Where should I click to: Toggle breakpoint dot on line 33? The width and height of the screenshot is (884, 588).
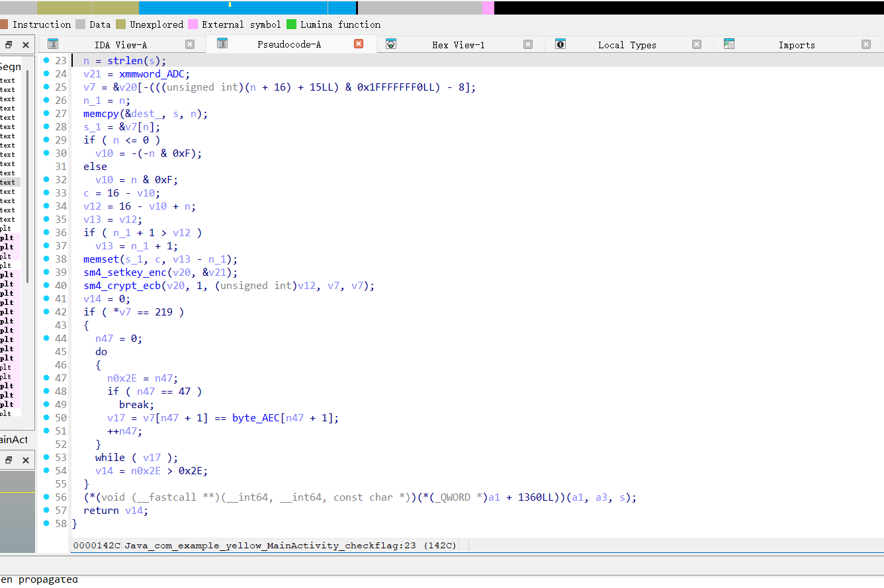[x=46, y=192]
